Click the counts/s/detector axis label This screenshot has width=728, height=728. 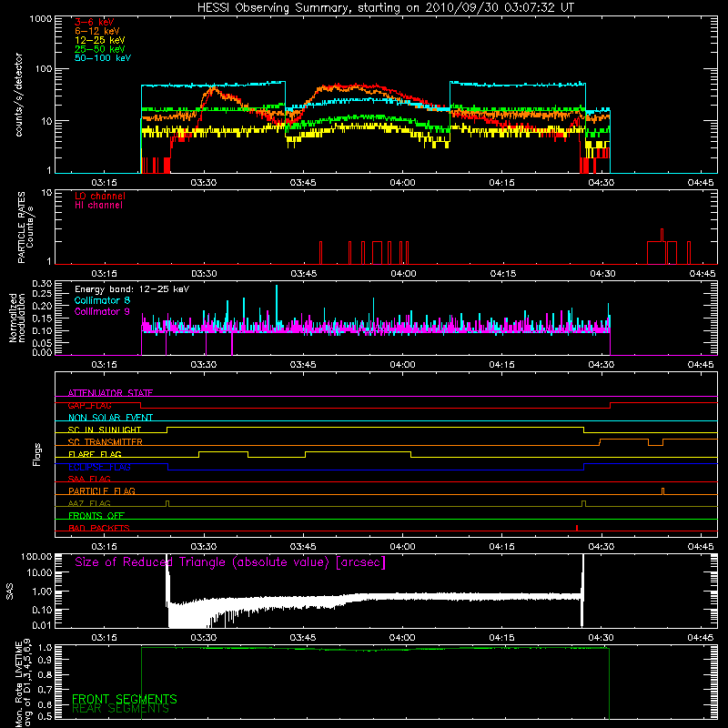point(18,95)
